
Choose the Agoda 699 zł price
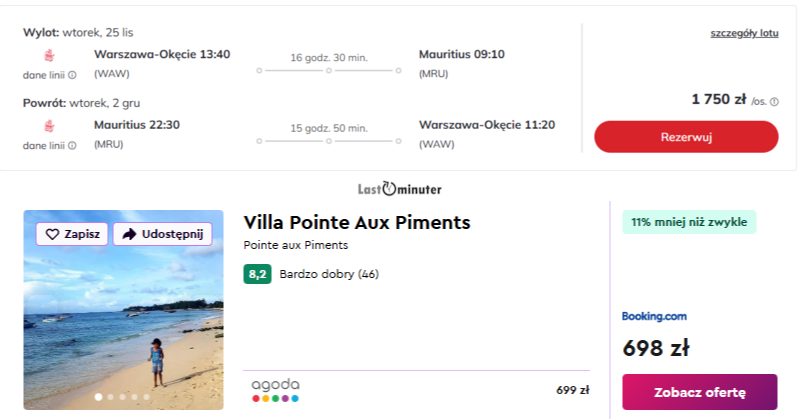[572, 390]
